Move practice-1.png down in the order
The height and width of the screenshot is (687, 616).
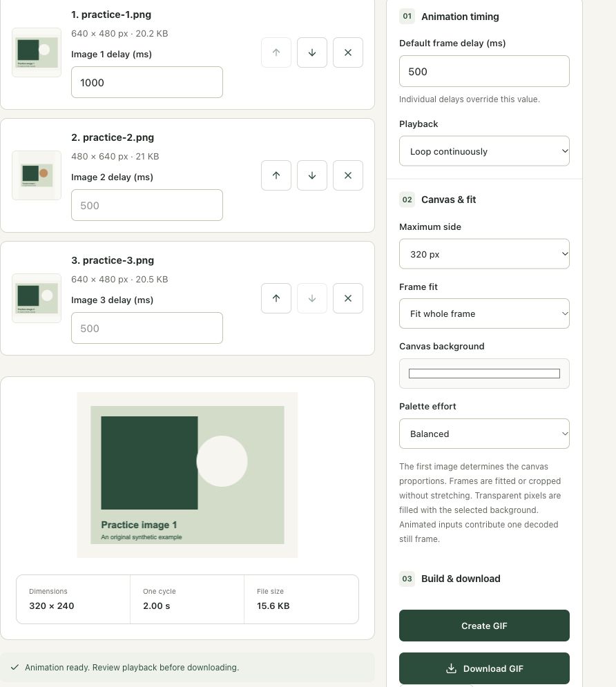(x=312, y=52)
